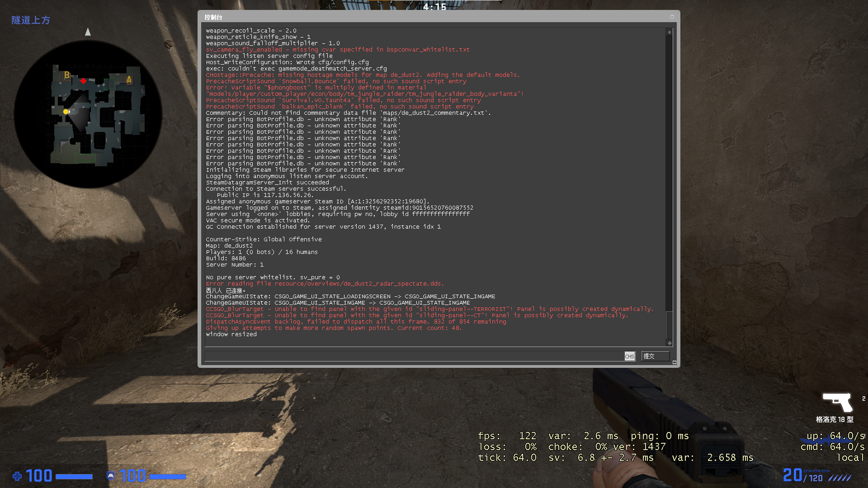Click the 提交 submit button
Viewport: 868px width, 488px height.
[655, 356]
